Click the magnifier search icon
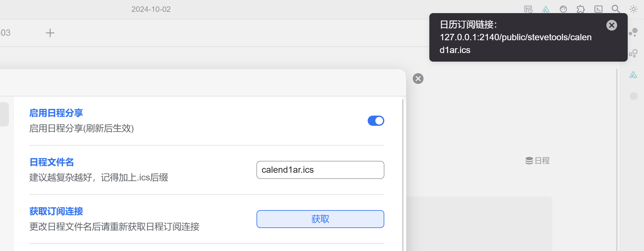 616,9
